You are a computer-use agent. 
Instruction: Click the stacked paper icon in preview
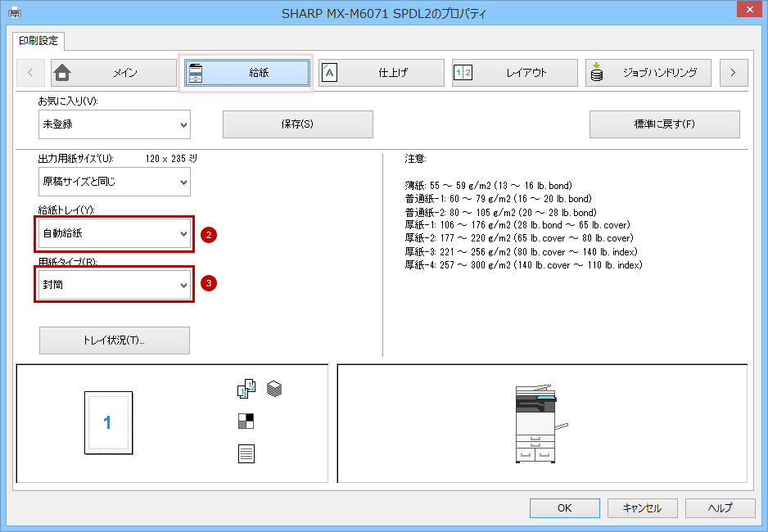pyautogui.click(x=274, y=389)
